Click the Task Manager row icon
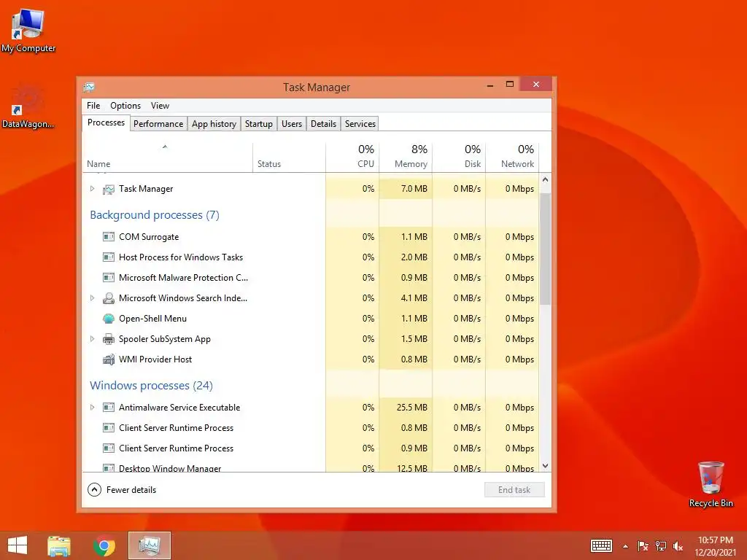This screenshot has width=747, height=560. coord(109,189)
